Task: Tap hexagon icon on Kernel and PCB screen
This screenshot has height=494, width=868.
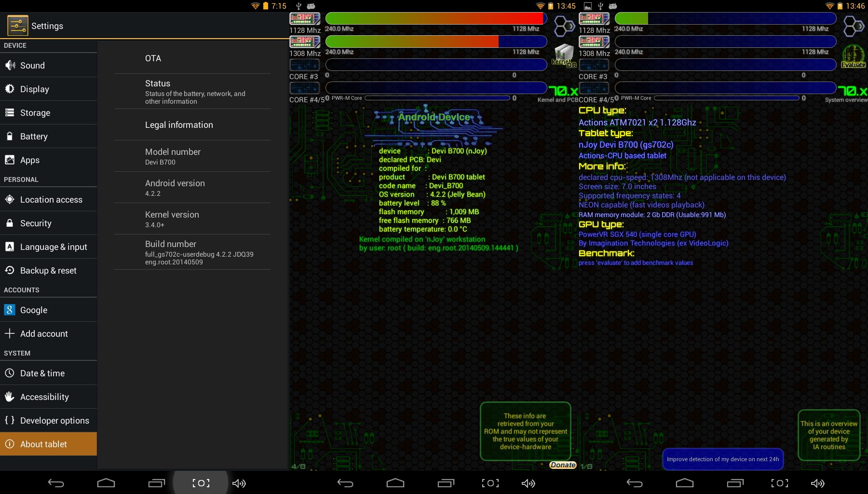Action: [x=564, y=26]
